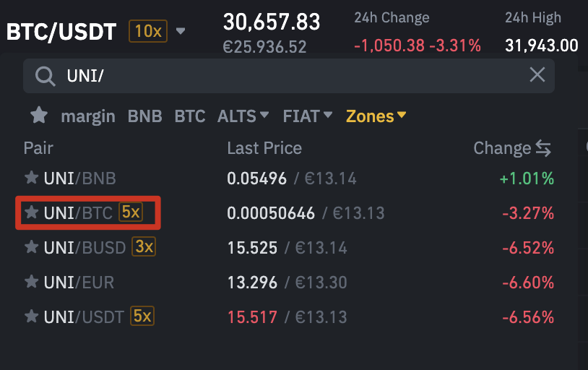This screenshot has width=588, height=370.
Task: Click the 10x margin badge
Action: [147, 31]
